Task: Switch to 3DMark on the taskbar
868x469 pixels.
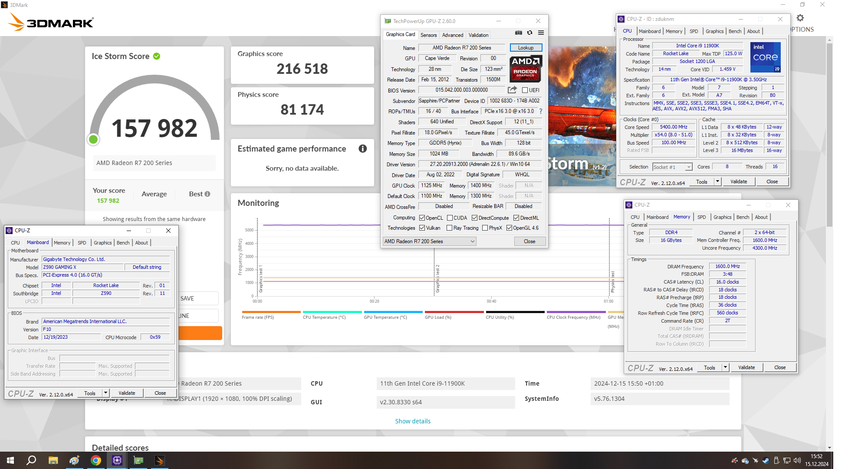Action: pyautogui.click(x=160, y=460)
